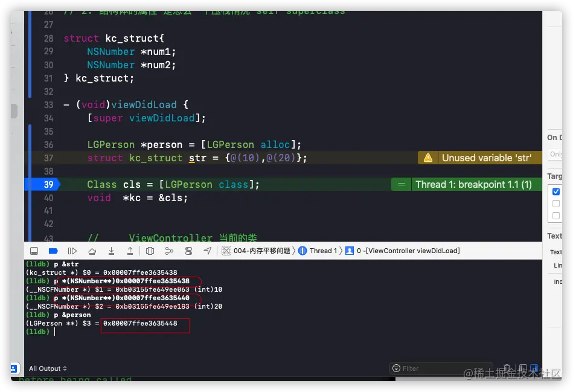Toggle the console pane button at bottom right
This screenshot has height=392, width=573.
click(534, 367)
